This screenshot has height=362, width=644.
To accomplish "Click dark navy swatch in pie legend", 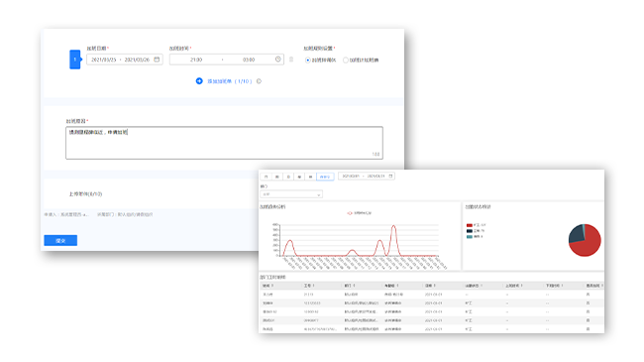I will coord(469,231).
